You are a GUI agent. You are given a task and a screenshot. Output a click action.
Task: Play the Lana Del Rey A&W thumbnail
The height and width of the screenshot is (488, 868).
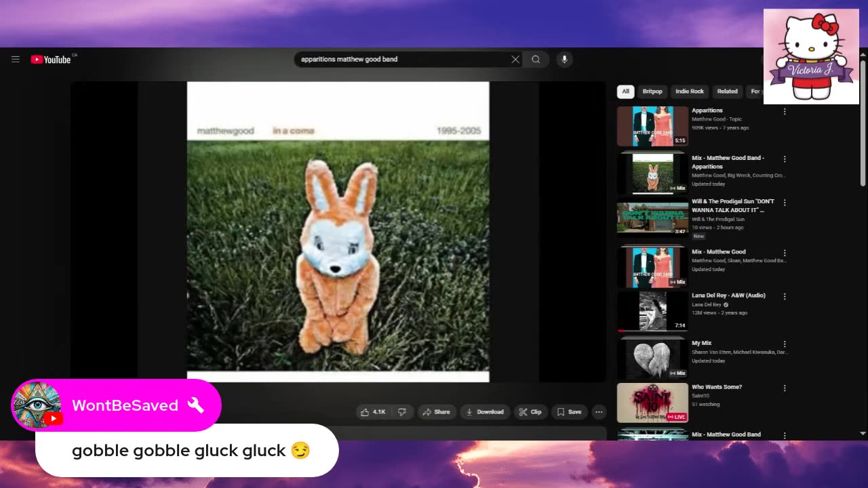click(652, 311)
